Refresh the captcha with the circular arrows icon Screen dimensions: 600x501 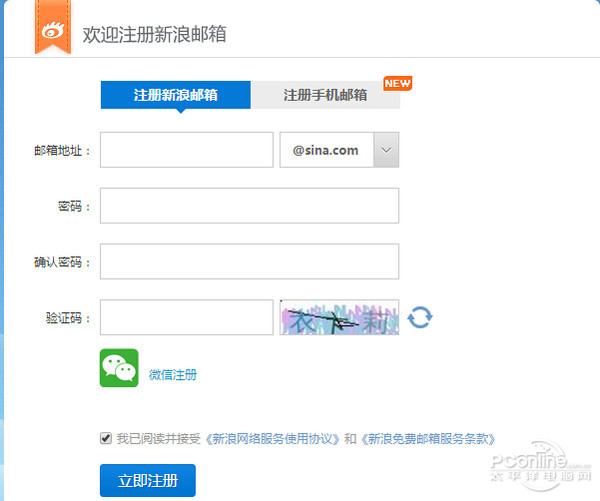pyautogui.click(x=420, y=317)
